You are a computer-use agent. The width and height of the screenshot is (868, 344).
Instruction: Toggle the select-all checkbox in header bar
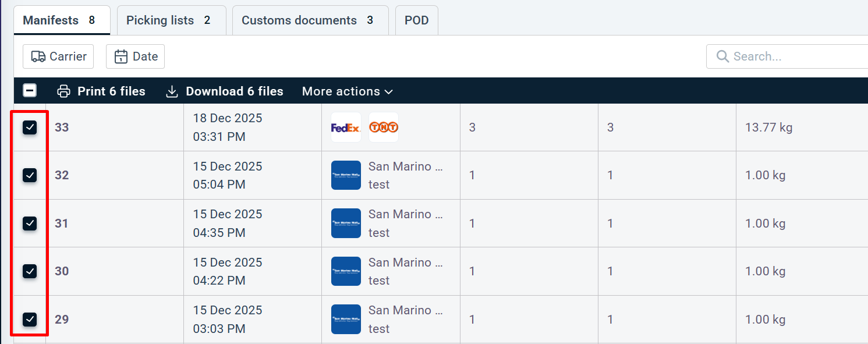pos(30,91)
